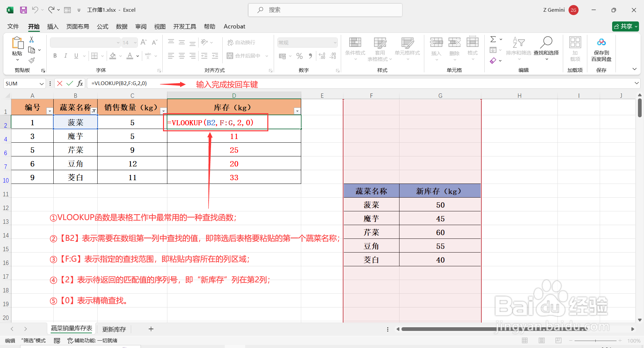Toggle top vertical alignment
The width and height of the screenshot is (644, 348).
point(171,42)
